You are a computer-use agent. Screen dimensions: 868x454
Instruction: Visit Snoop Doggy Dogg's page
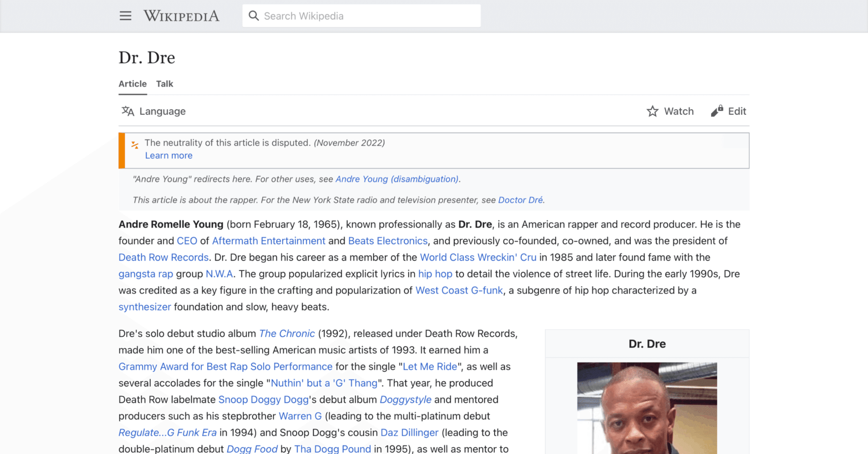[x=264, y=399]
